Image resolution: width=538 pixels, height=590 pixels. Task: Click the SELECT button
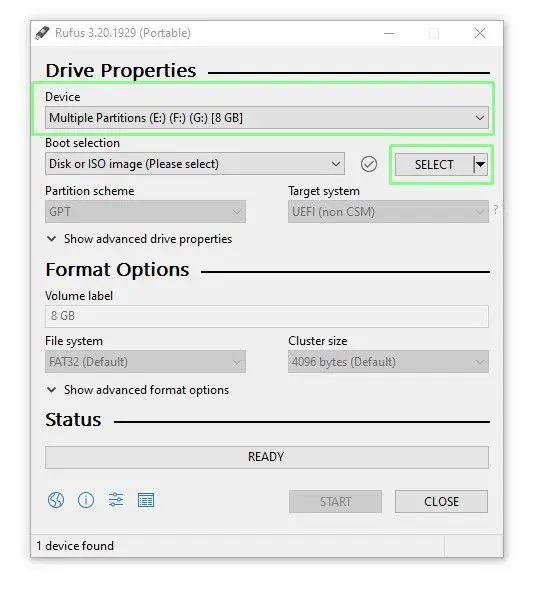coord(434,164)
